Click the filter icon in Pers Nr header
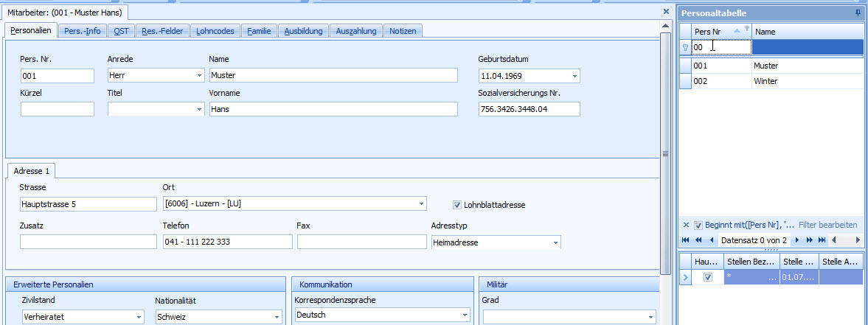Image resolution: width=868 pixels, height=325 pixels. click(746, 29)
